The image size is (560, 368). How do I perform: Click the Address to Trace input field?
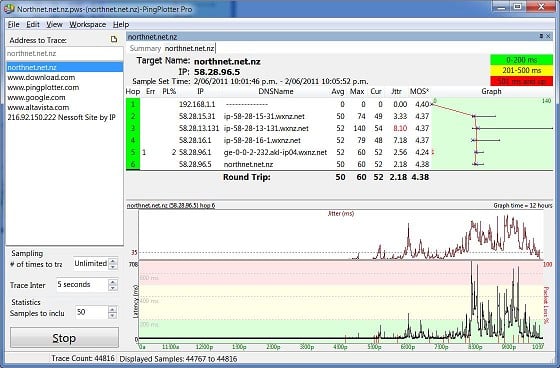click(64, 54)
